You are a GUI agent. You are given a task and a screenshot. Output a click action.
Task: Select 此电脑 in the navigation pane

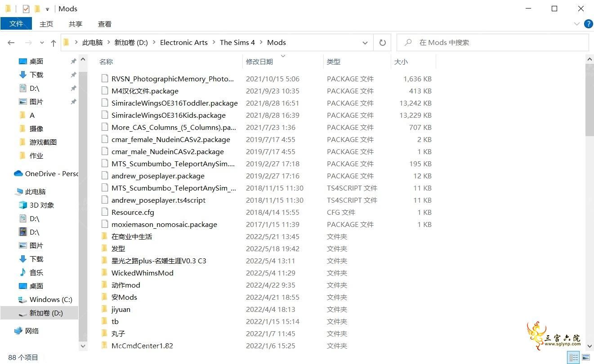(x=36, y=192)
